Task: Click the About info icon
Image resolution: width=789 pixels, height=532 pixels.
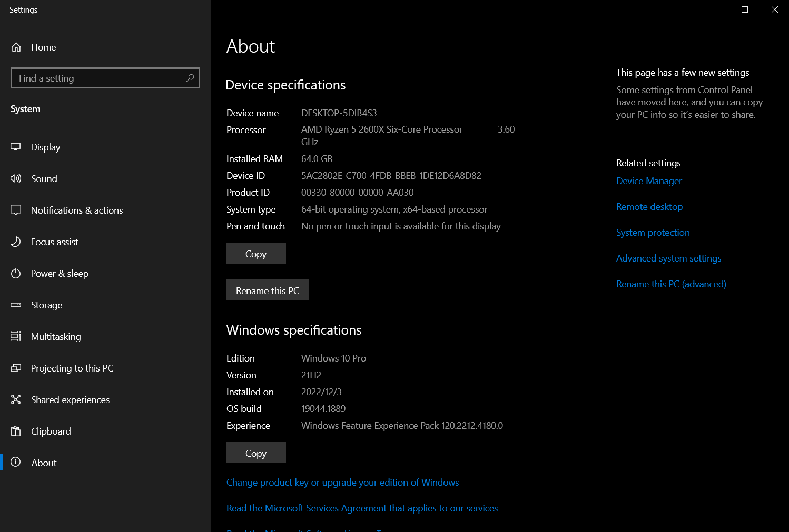Action: pos(16,462)
